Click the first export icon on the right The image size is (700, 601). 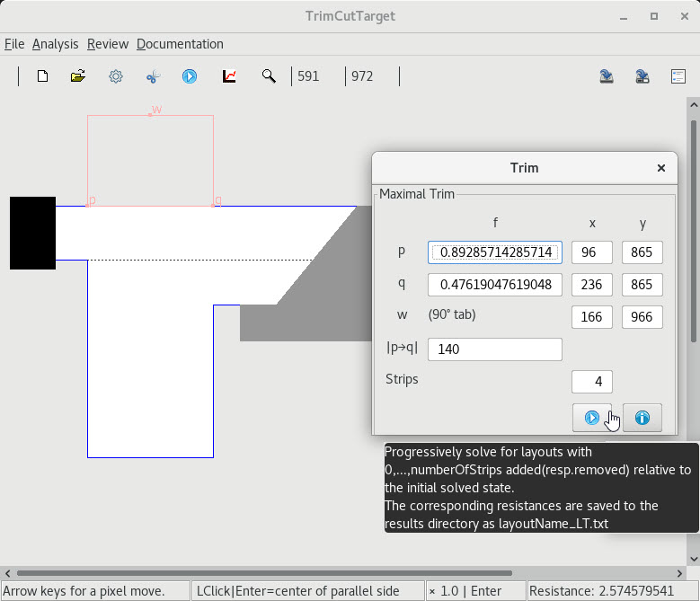click(607, 77)
